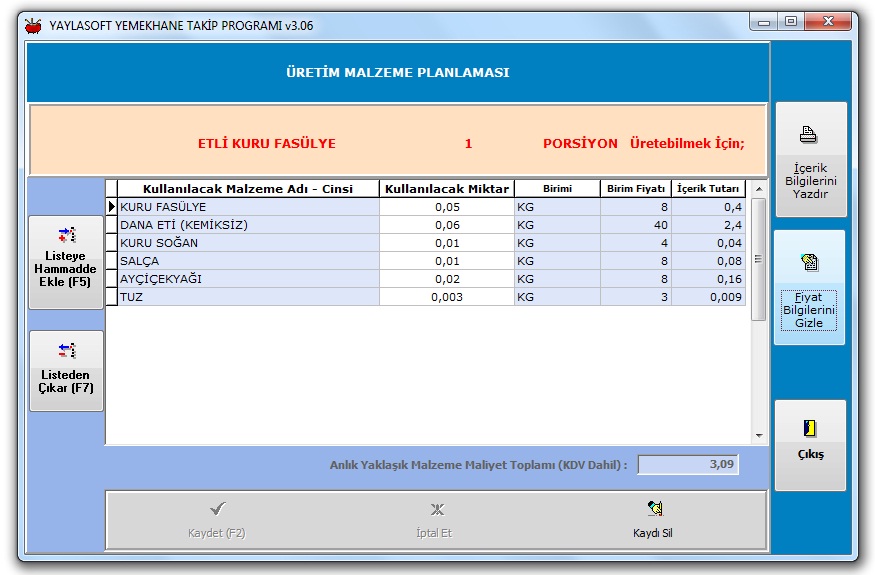The width and height of the screenshot is (875, 575).
Task: Click the Listeden Çıkar icon
Action: click(x=67, y=351)
